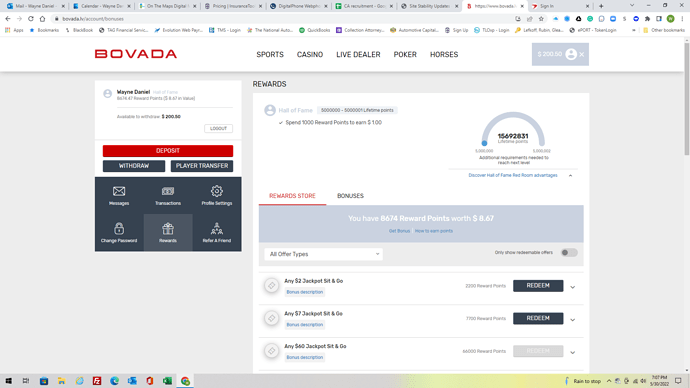Switch to the Mail - Wayne Daniel browser tab

(x=35, y=6)
